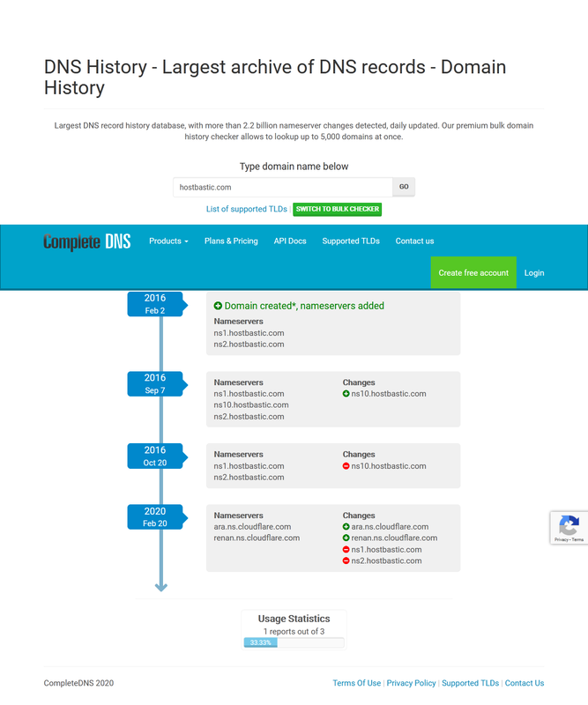
Task: Click red minus icon next to ns10.hostbastic.com
Action: point(346,466)
